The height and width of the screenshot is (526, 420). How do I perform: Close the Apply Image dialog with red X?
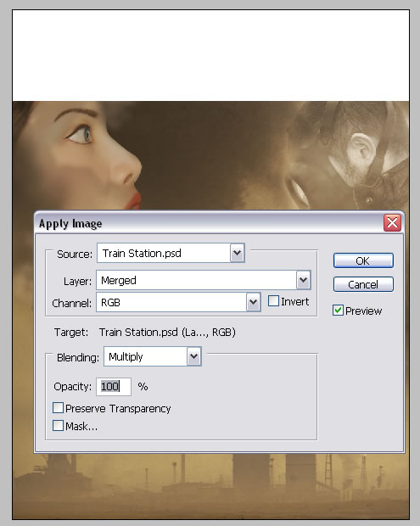(x=392, y=223)
